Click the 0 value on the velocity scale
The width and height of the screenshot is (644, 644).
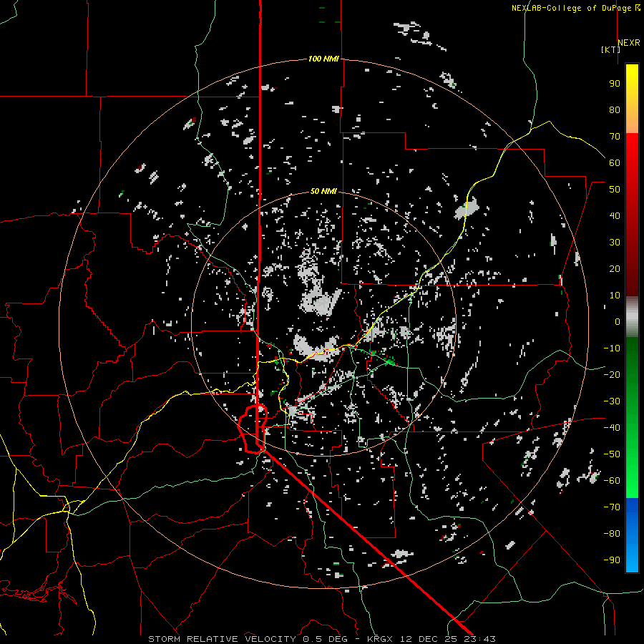coord(618,321)
